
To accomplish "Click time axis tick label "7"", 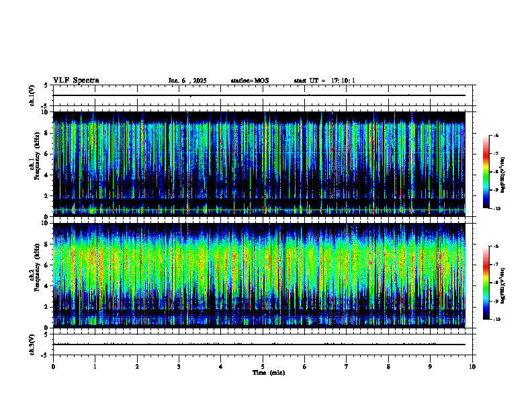I will [x=347, y=367].
